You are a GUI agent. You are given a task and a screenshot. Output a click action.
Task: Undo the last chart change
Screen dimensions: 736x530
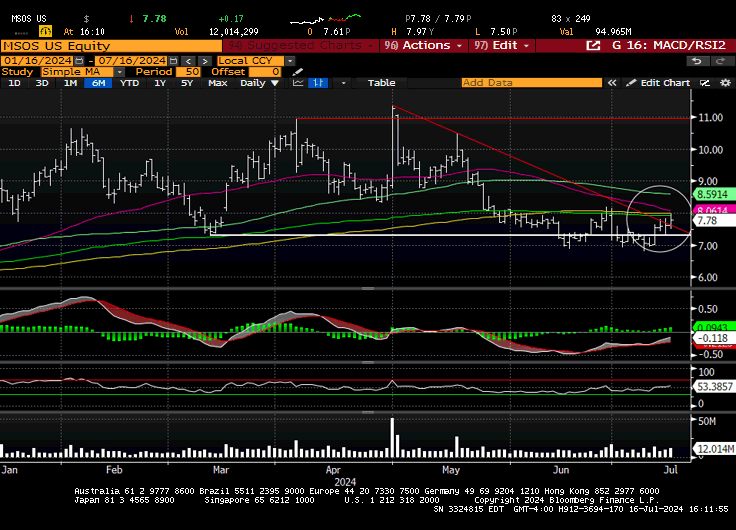(x=697, y=61)
